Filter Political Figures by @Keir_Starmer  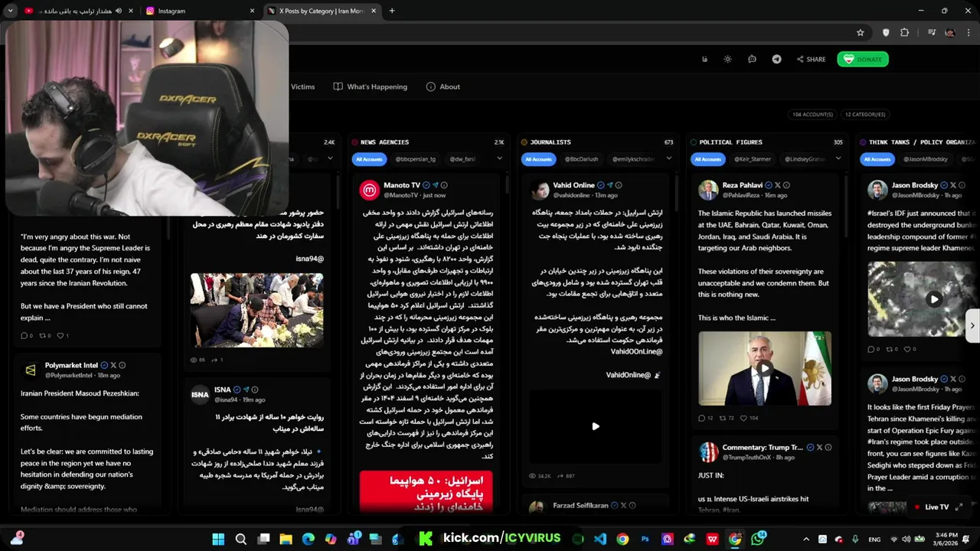coord(753,159)
